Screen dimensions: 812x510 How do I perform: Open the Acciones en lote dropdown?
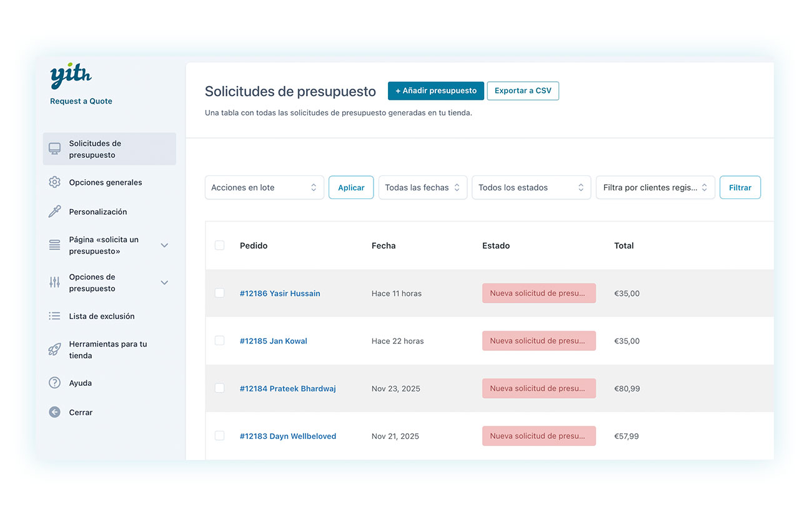tap(264, 188)
